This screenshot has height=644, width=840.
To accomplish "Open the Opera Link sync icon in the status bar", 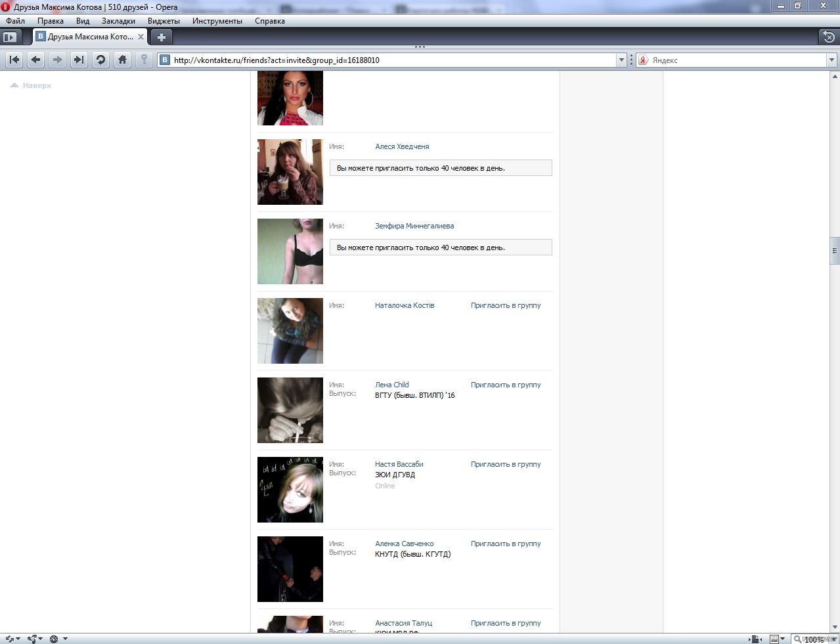I will pos(11,639).
